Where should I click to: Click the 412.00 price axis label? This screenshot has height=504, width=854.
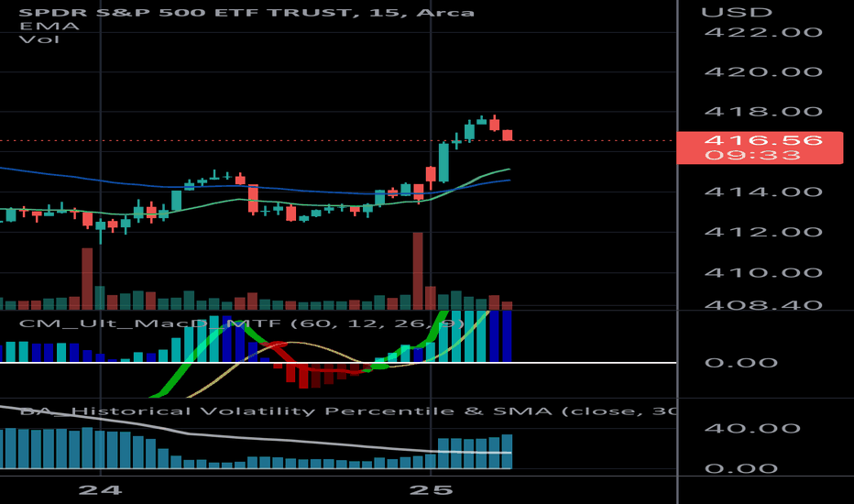[763, 232]
